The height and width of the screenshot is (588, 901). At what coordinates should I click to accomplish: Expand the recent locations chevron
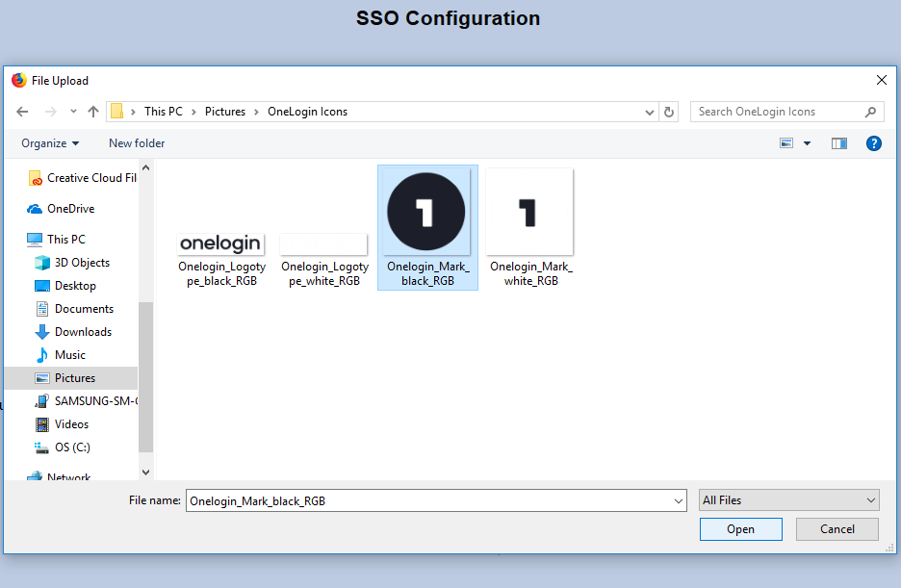[72, 112]
